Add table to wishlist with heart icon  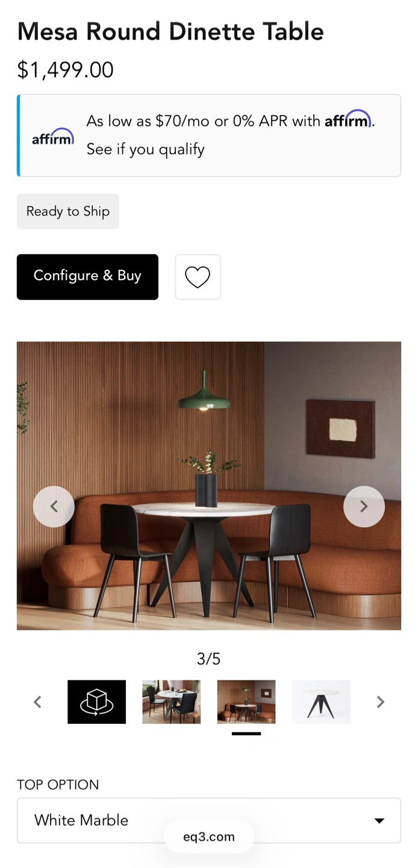point(198,277)
